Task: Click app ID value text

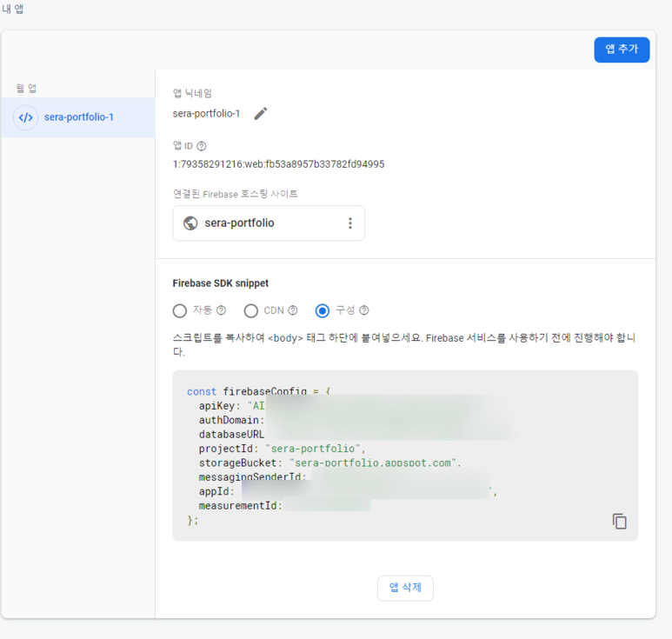Action: (x=278, y=164)
